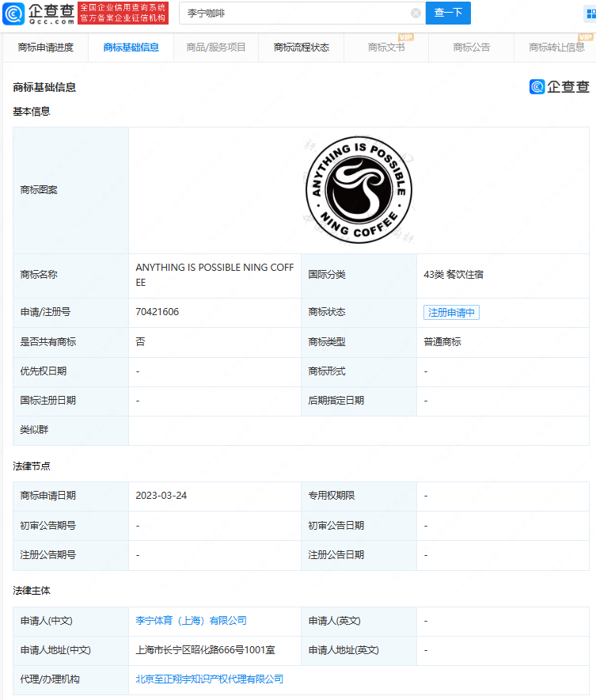Click the 法律主体 section heading
The width and height of the screenshot is (596, 700).
(x=31, y=591)
